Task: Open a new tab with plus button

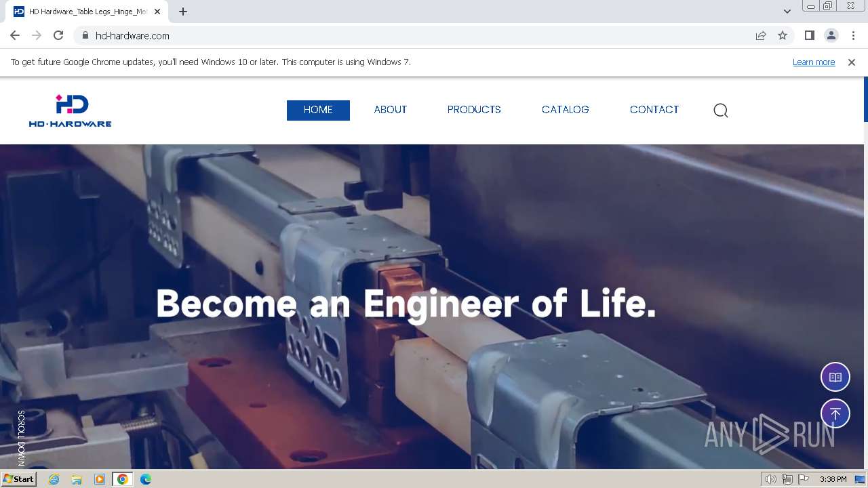Action: [x=183, y=12]
